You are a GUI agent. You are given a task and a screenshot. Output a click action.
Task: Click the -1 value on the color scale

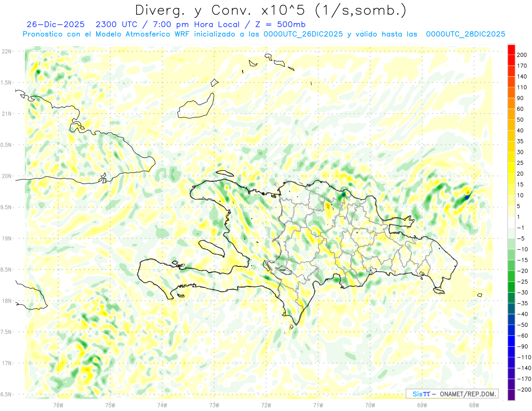click(x=520, y=228)
